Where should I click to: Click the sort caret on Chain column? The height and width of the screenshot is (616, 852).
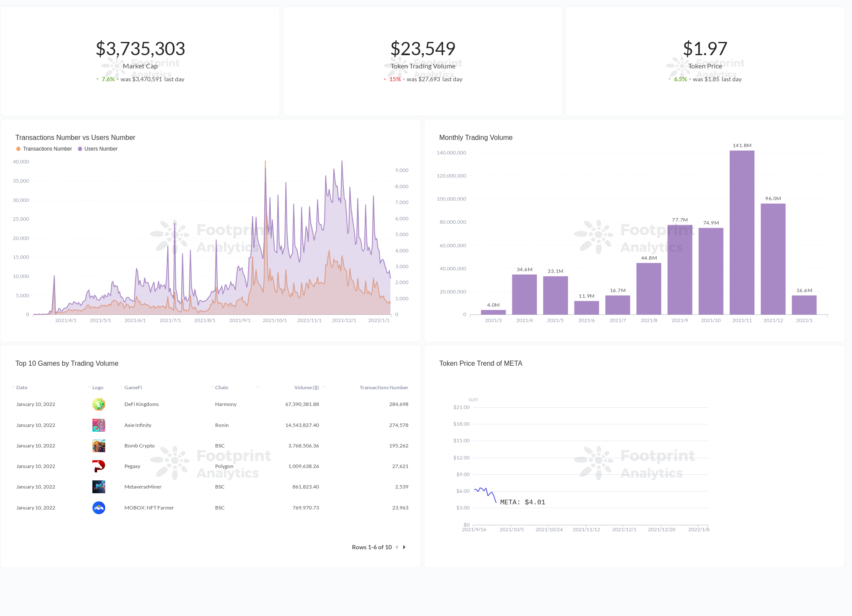coord(213,386)
